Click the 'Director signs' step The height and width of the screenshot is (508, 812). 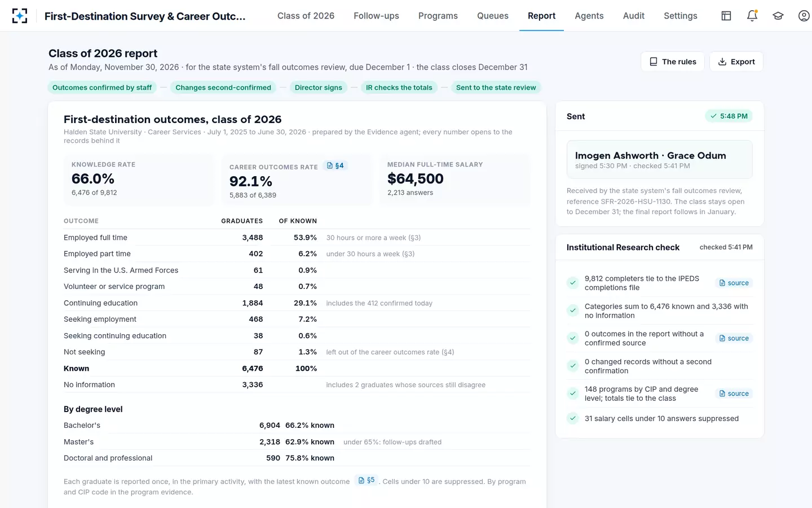(x=319, y=87)
